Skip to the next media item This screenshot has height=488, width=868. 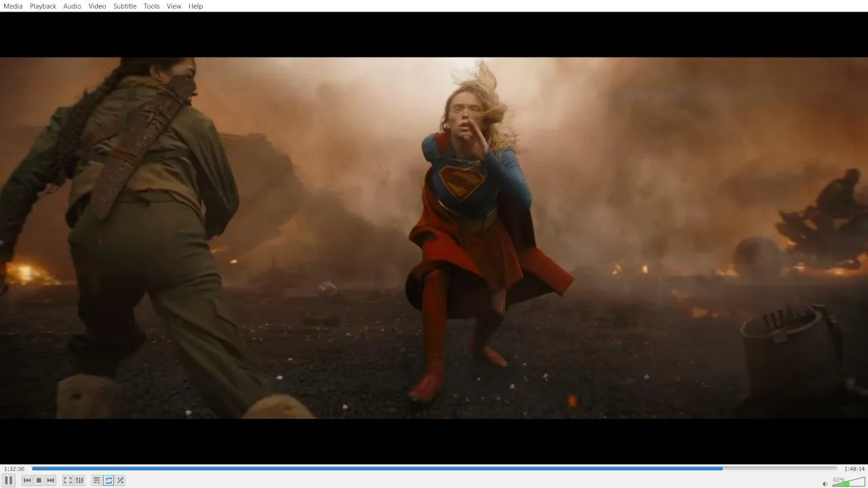(x=50, y=481)
